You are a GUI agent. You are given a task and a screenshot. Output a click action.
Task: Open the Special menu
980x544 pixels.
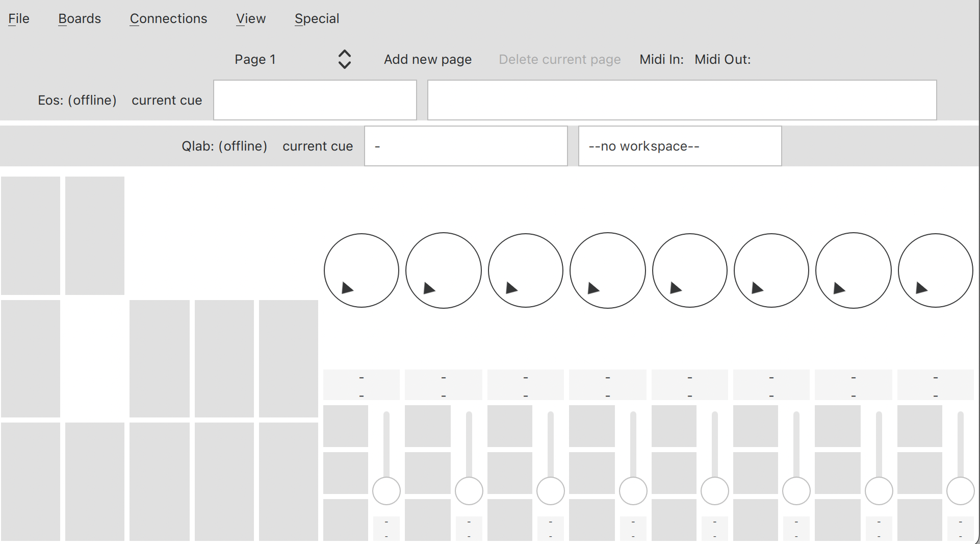tap(317, 19)
